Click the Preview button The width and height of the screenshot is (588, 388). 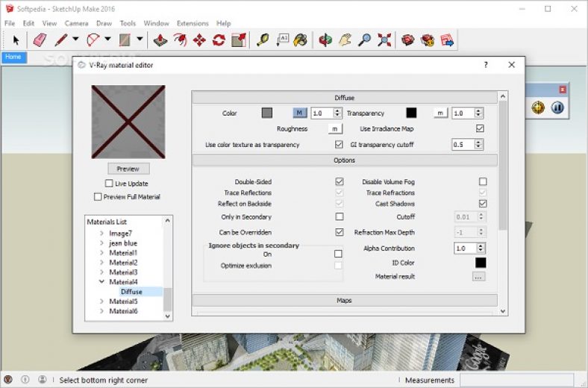click(128, 169)
